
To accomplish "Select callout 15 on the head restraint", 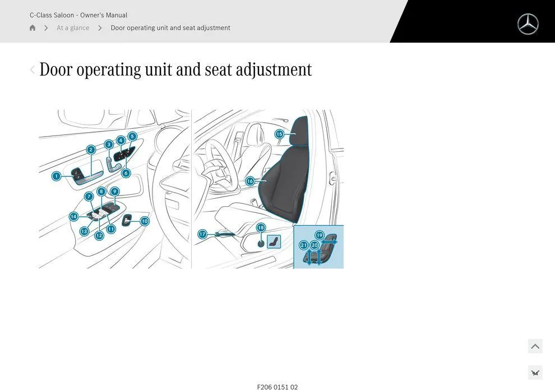I will [278, 133].
